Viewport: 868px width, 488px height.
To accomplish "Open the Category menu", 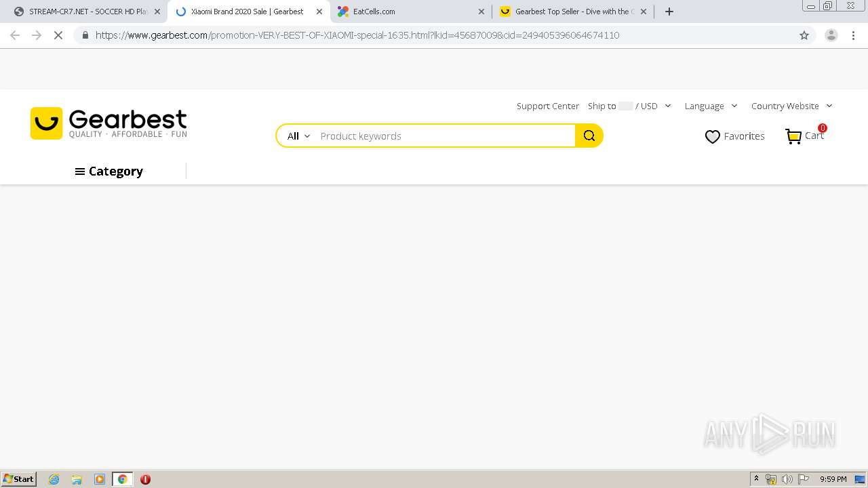I will pyautogui.click(x=109, y=171).
